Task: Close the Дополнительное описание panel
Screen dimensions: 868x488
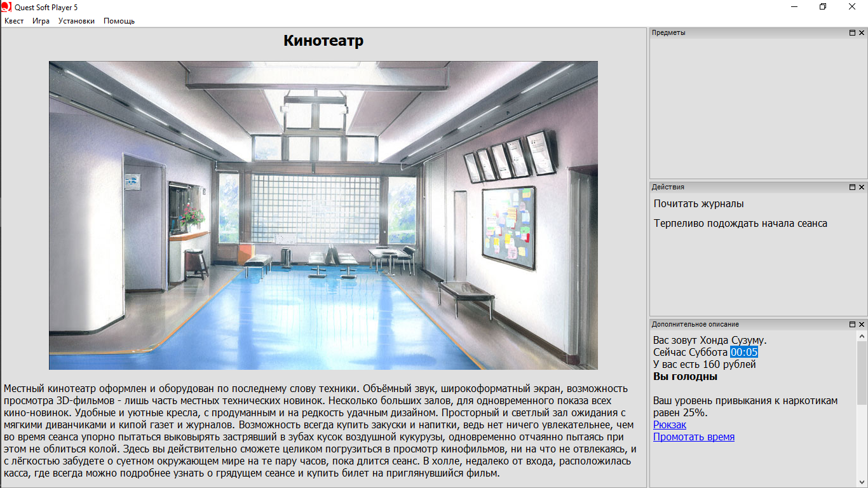Action: [x=862, y=324]
